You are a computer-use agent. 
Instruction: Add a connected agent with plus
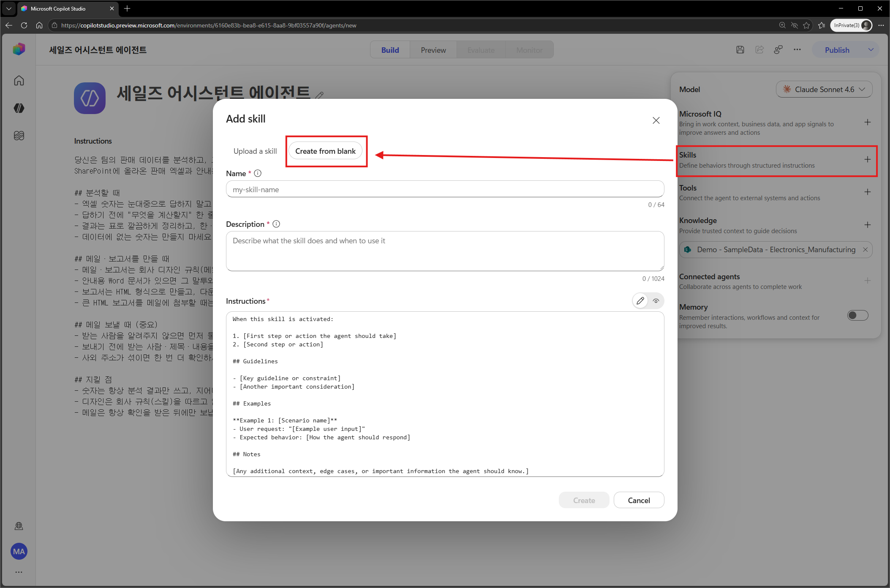point(868,280)
